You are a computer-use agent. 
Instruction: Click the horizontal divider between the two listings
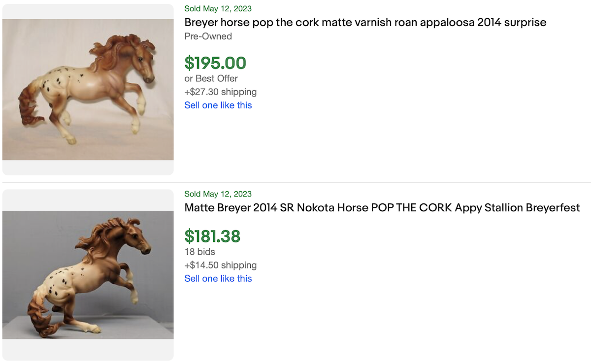[295, 182]
